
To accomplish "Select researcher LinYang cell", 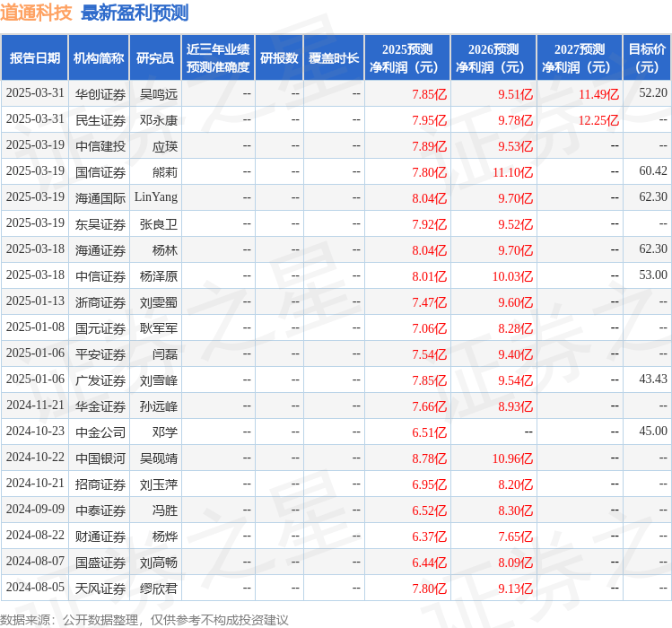I will point(156,197).
